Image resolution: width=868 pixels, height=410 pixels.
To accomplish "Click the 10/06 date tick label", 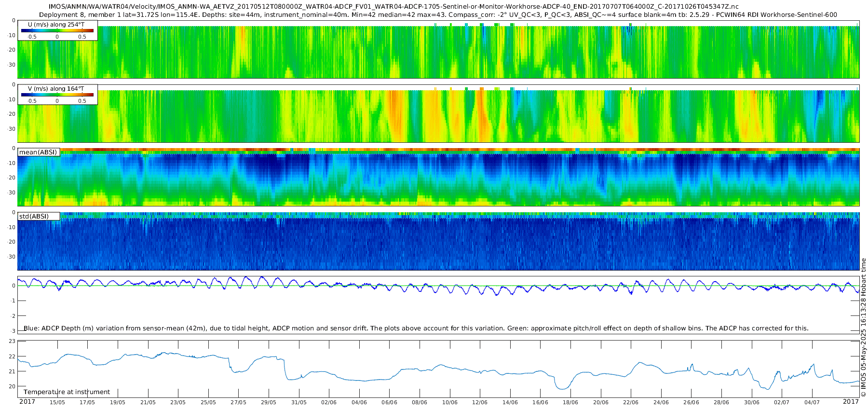I will 450,402.
